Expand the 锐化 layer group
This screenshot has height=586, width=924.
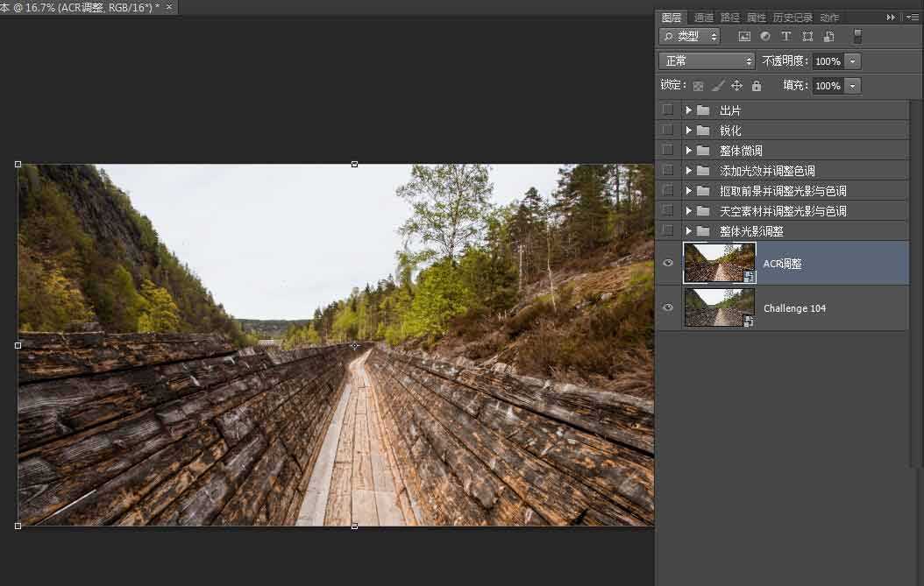pyautogui.click(x=688, y=131)
